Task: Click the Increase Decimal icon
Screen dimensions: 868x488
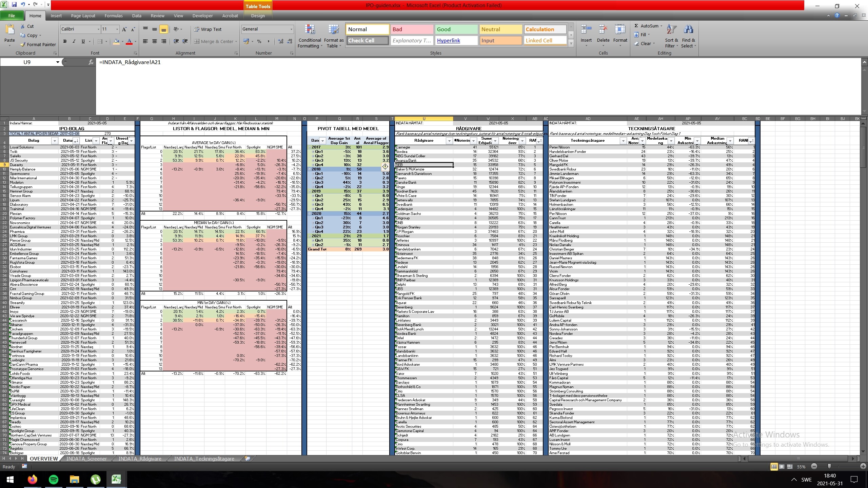Action: [x=281, y=41]
